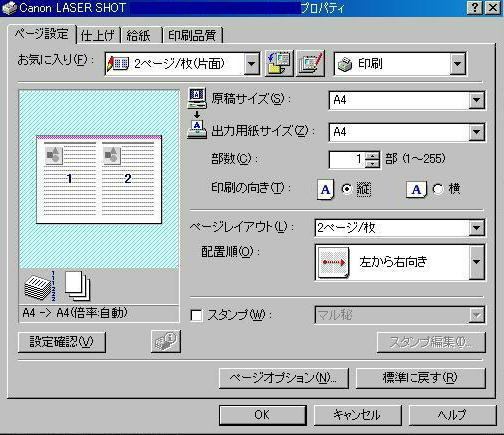This screenshot has width=504, height=435.
Task: Click the OK button
Action: (263, 415)
